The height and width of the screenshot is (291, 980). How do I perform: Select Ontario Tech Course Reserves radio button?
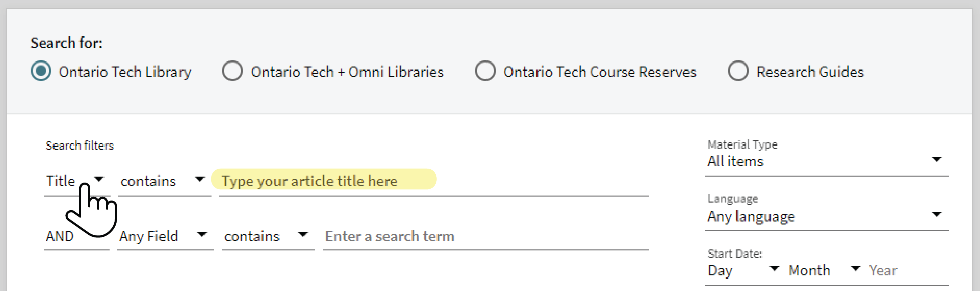(x=485, y=71)
